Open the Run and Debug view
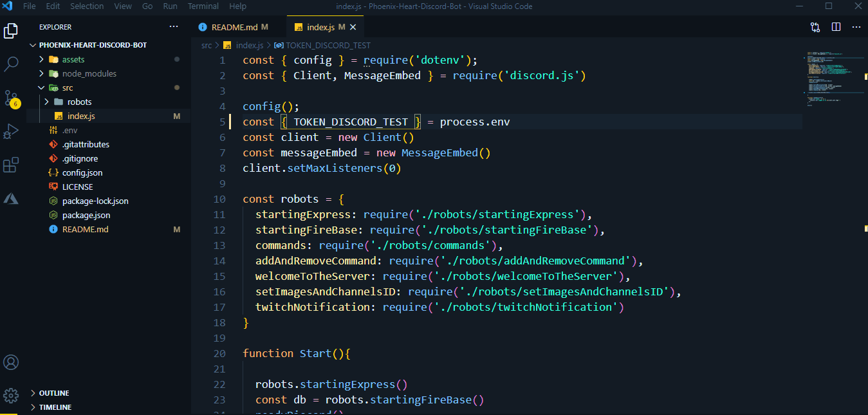 pos(11,131)
